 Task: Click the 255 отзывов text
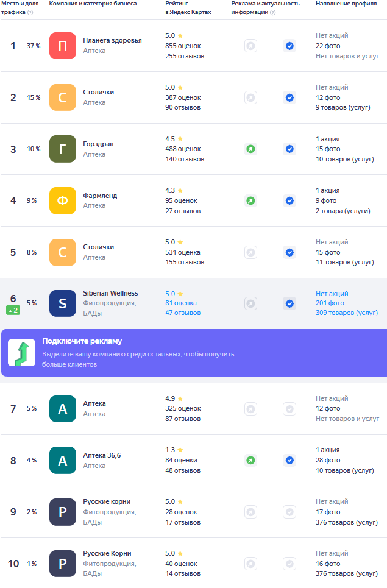click(185, 56)
